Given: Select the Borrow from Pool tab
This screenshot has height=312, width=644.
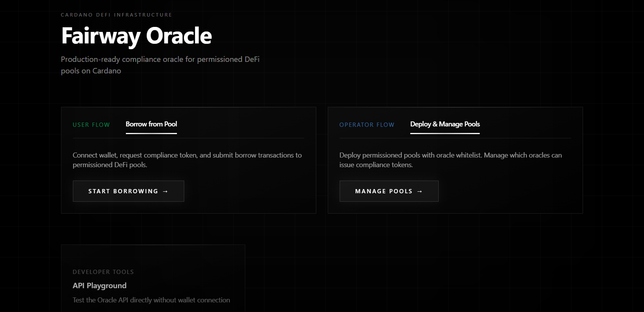Looking at the screenshot, I should (151, 124).
